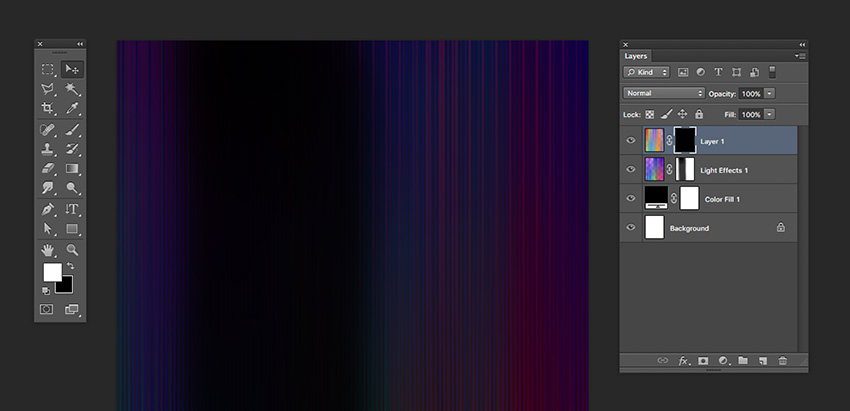The image size is (850, 411).
Task: Swap foreground and background colors
Action: click(x=70, y=266)
